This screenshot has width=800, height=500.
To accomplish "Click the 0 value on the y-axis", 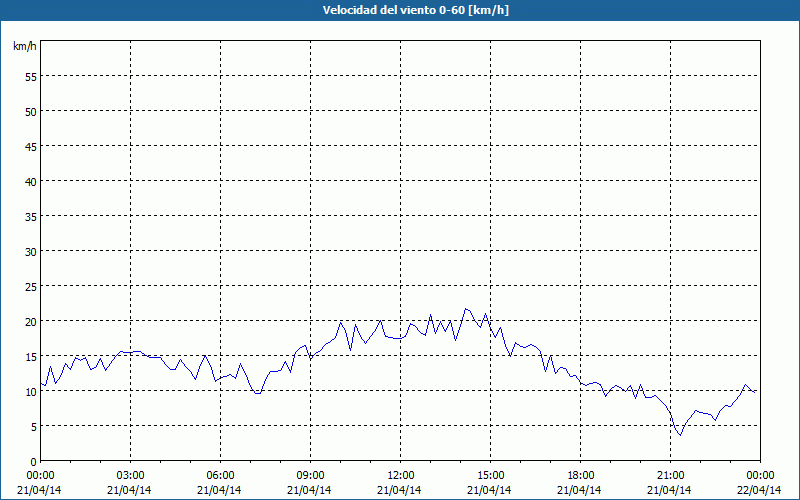I will click(34, 462).
